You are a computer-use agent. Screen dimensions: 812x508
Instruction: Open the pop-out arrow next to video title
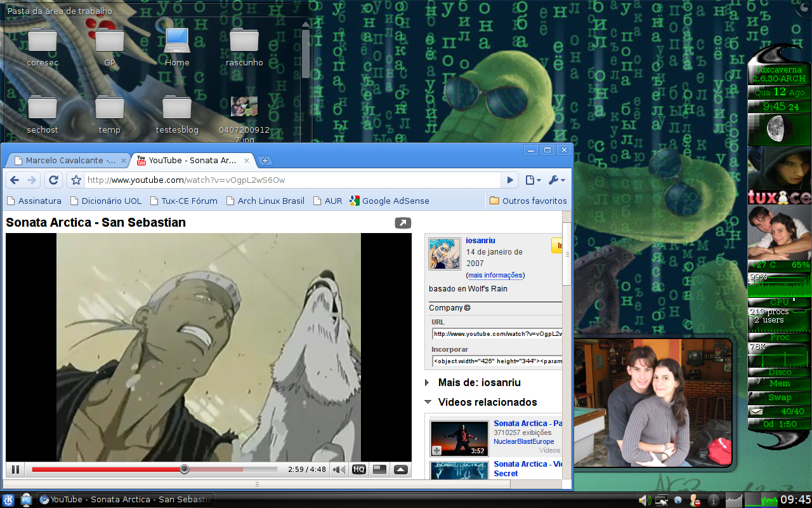point(402,224)
